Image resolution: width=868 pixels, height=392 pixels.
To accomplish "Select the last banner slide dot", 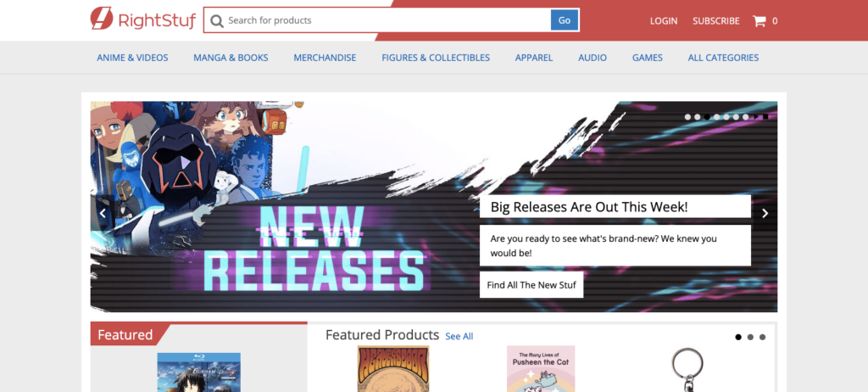I will 746,117.
